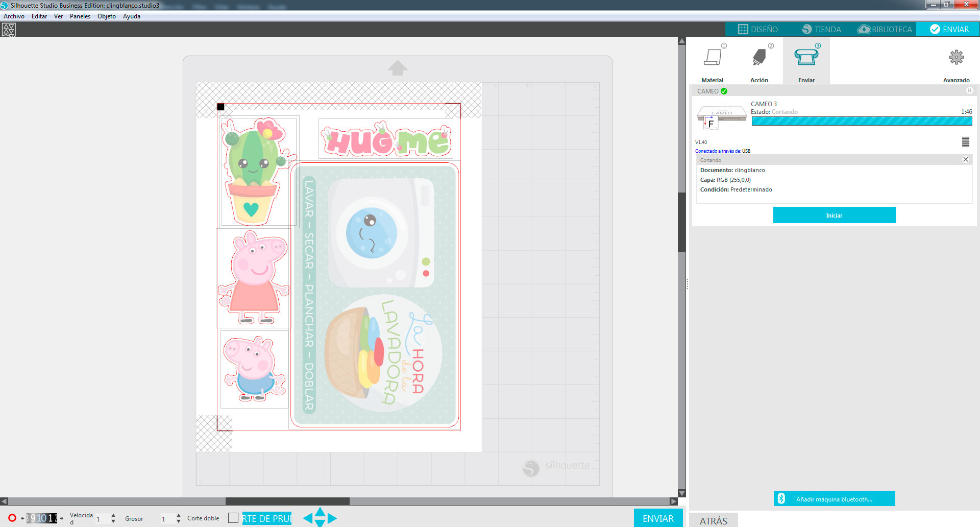
Task: Decrease the Grosor stepper value
Action: coord(178,521)
